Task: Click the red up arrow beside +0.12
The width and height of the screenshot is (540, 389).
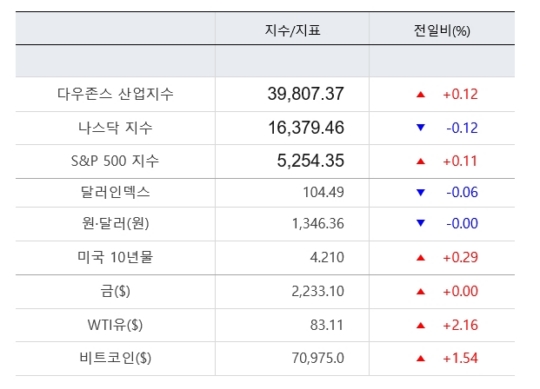Action: click(x=420, y=94)
